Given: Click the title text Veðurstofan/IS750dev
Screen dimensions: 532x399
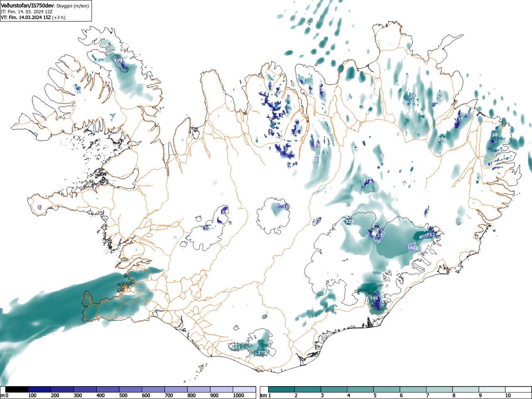Looking at the screenshot, I should [x=27, y=5].
